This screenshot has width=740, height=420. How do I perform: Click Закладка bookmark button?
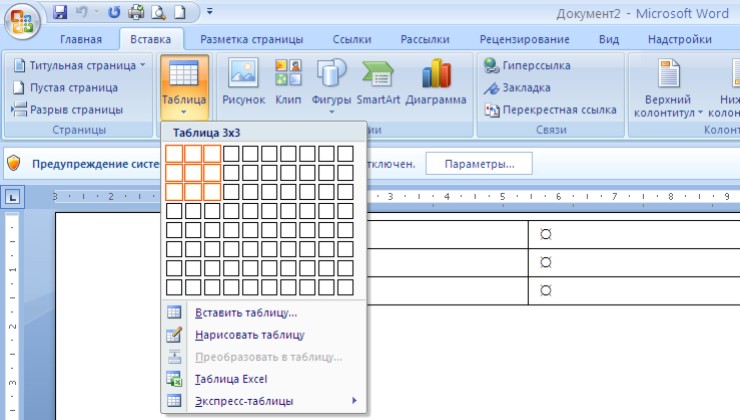(x=520, y=87)
